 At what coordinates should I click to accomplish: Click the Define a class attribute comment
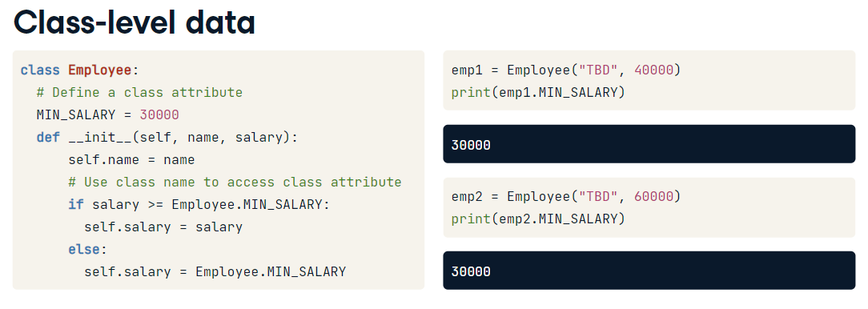click(139, 93)
